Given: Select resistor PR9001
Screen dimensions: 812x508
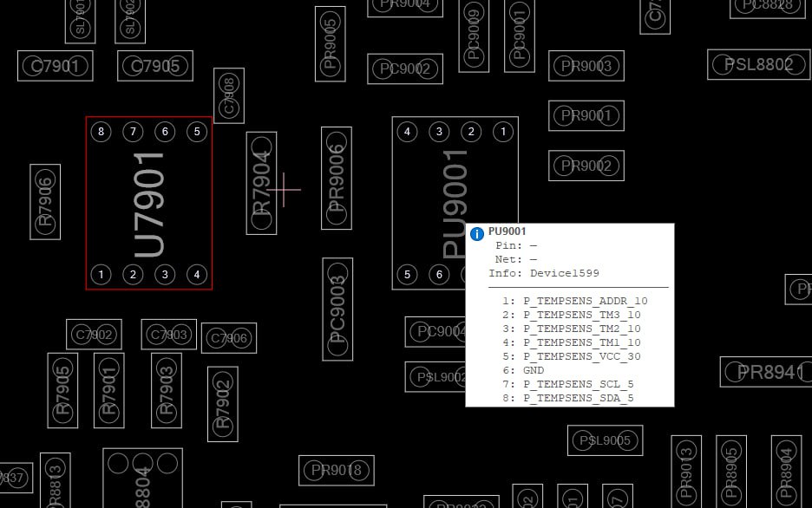Looking at the screenshot, I should 586,115.
